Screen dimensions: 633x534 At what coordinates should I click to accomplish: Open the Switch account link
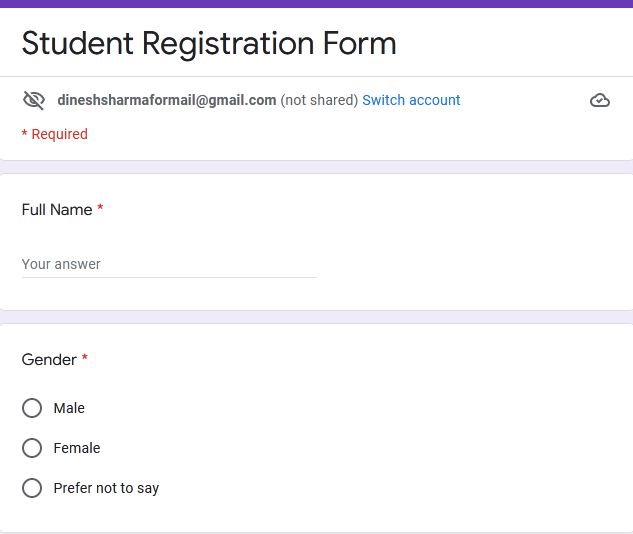point(411,100)
